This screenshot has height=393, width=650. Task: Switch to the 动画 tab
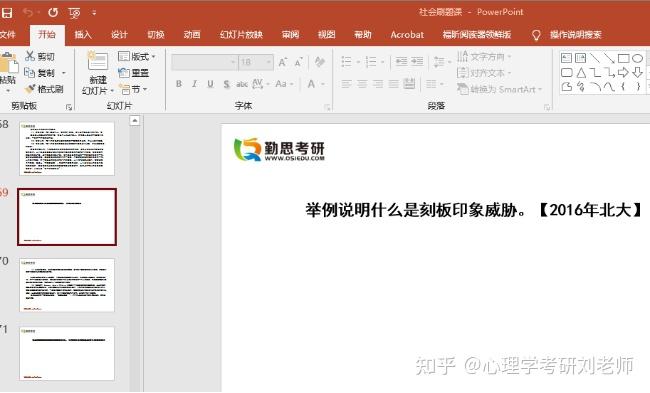192,34
